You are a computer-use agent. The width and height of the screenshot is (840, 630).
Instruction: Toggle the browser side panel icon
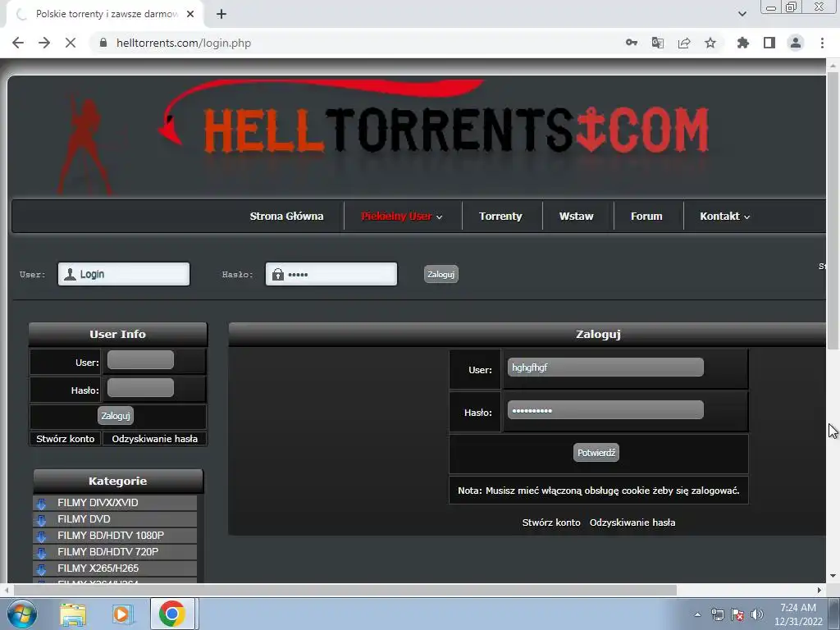coord(769,43)
